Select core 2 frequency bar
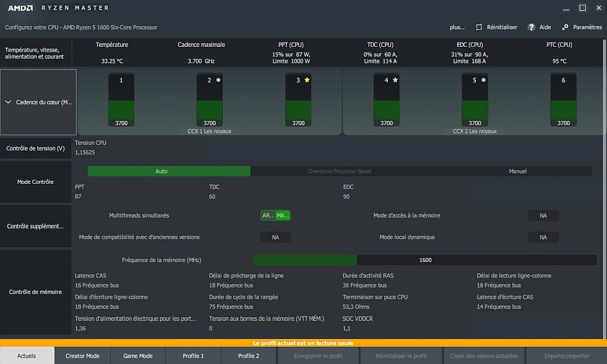This screenshot has height=364, width=607. pyautogui.click(x=209, y=100)
